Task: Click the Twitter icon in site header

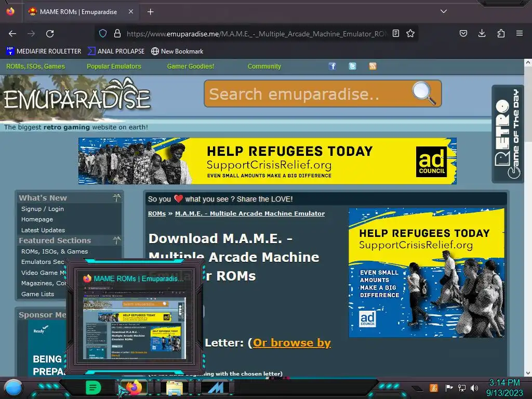Action: pos(353,66)
